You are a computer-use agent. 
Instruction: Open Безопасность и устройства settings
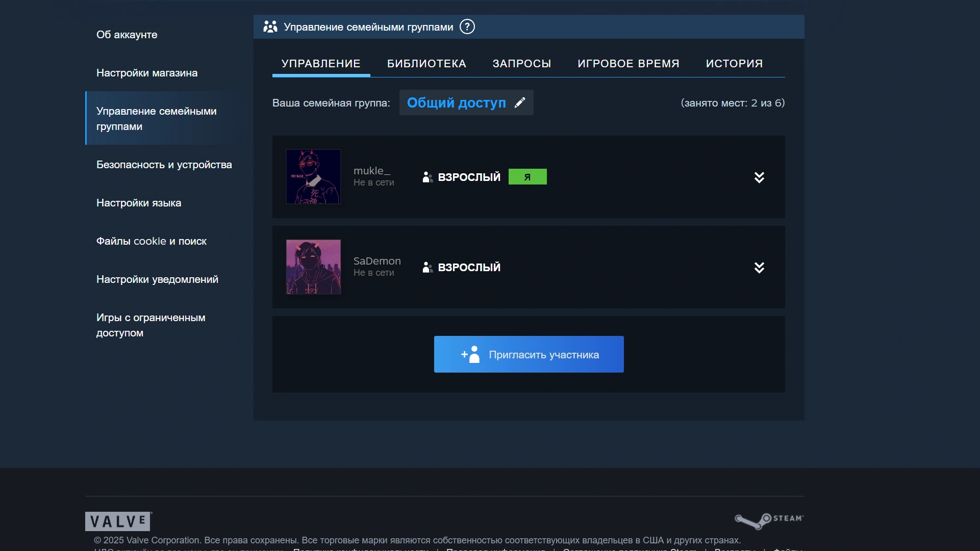pyautogui.click(x=164, y=165)
